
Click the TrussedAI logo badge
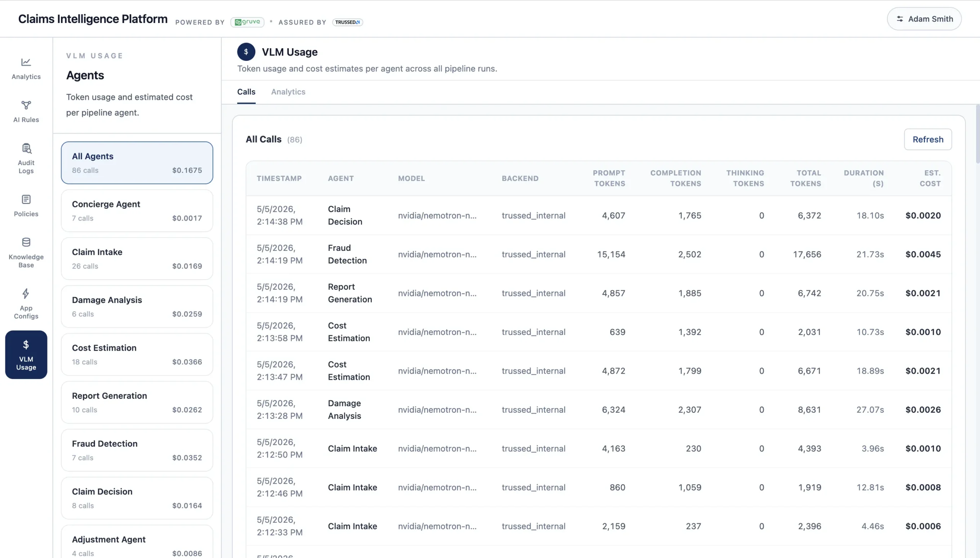point(348,22)
